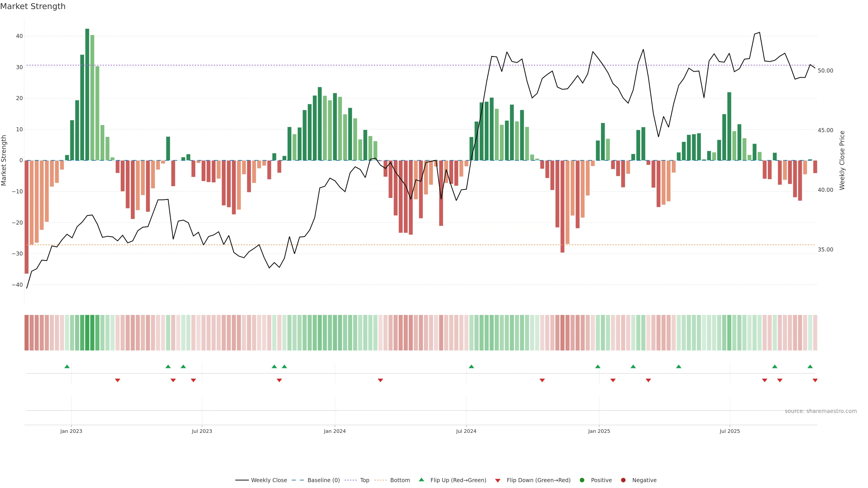Click the darkest green cell in heatmap strip

pyautogui.click(x=87, y=333)
